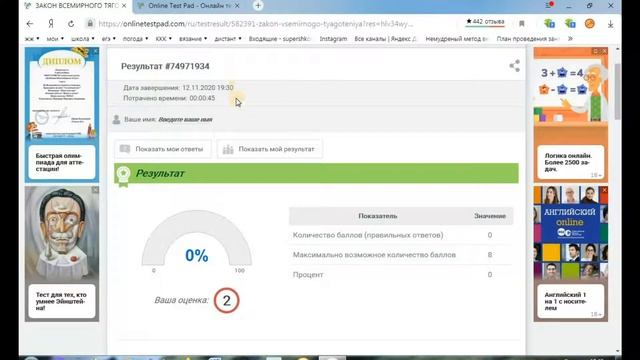Viewport: 640px width, 360px height.
Task: Show more bookmarks with the » chevron
Action: pyautogui.click(x=570, y=38)
